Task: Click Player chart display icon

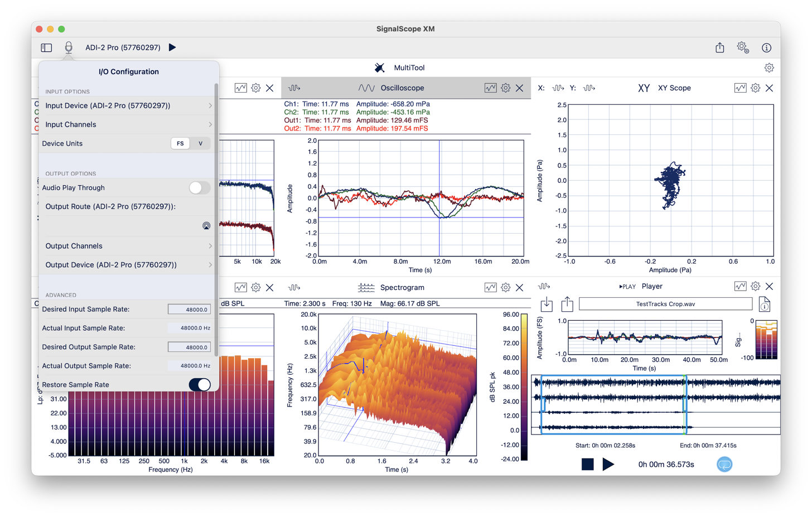Action: (x=740, y=286)
